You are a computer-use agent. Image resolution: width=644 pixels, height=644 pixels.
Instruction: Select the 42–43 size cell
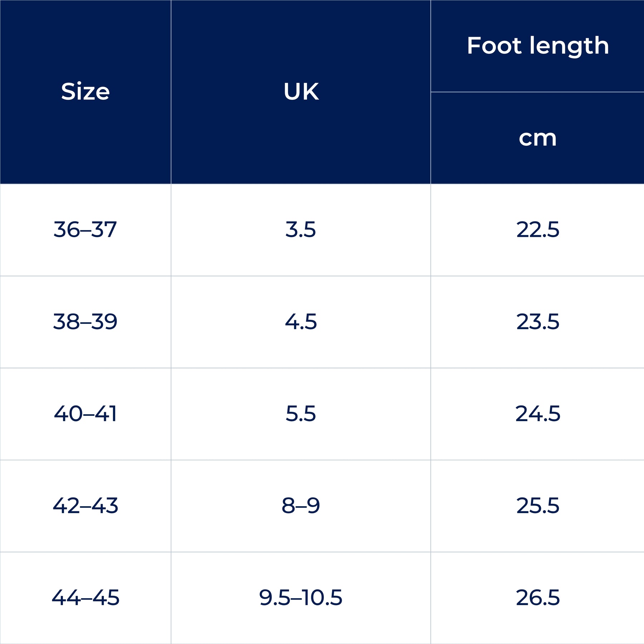click(85, 506)
